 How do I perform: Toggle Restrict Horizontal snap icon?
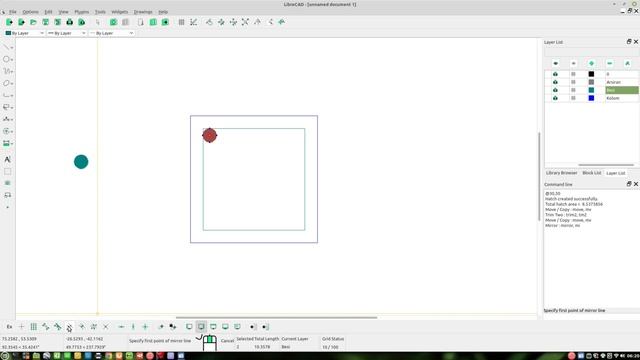click(121, 327)
